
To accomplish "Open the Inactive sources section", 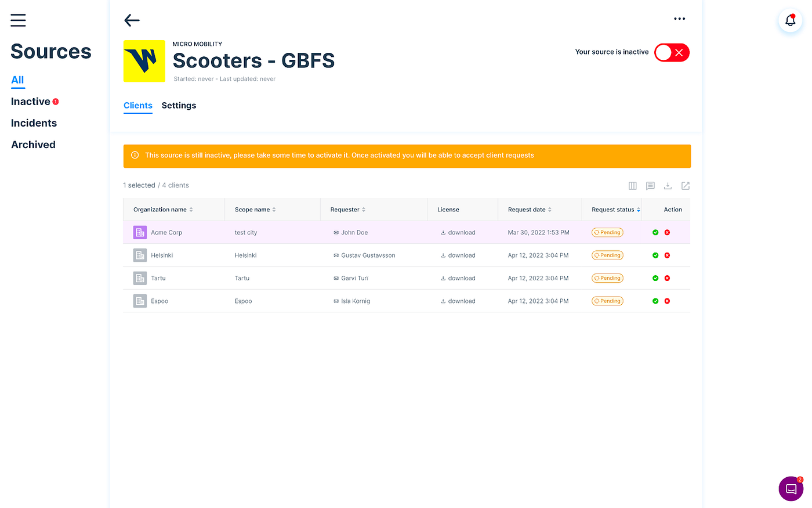I will tap(31, 102).
